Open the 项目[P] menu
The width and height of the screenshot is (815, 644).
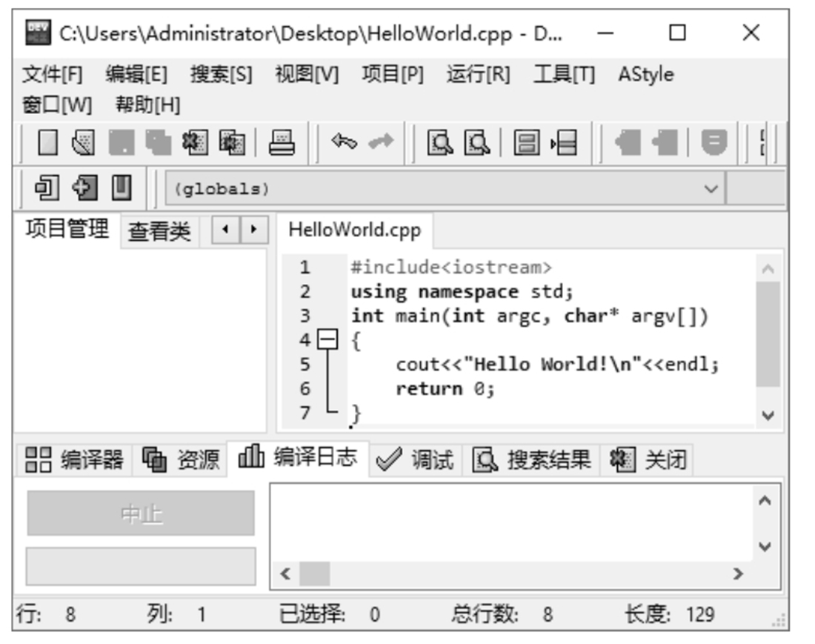click(393, 74)
